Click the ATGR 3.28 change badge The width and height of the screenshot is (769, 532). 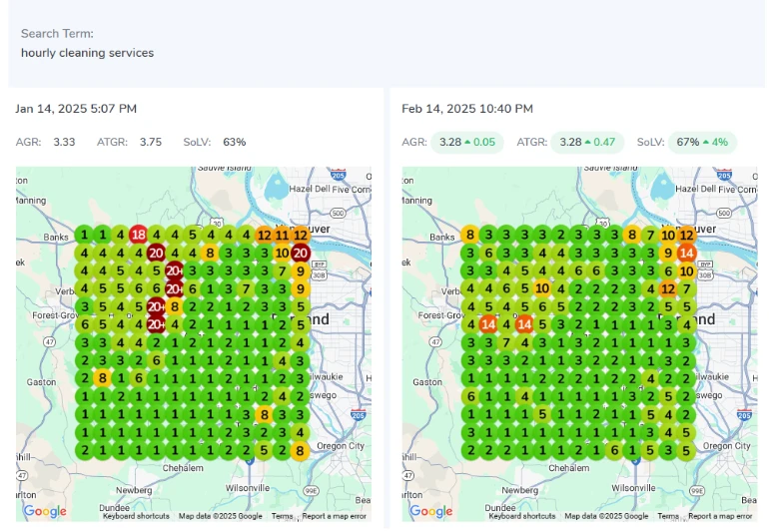tap(587, 142)
